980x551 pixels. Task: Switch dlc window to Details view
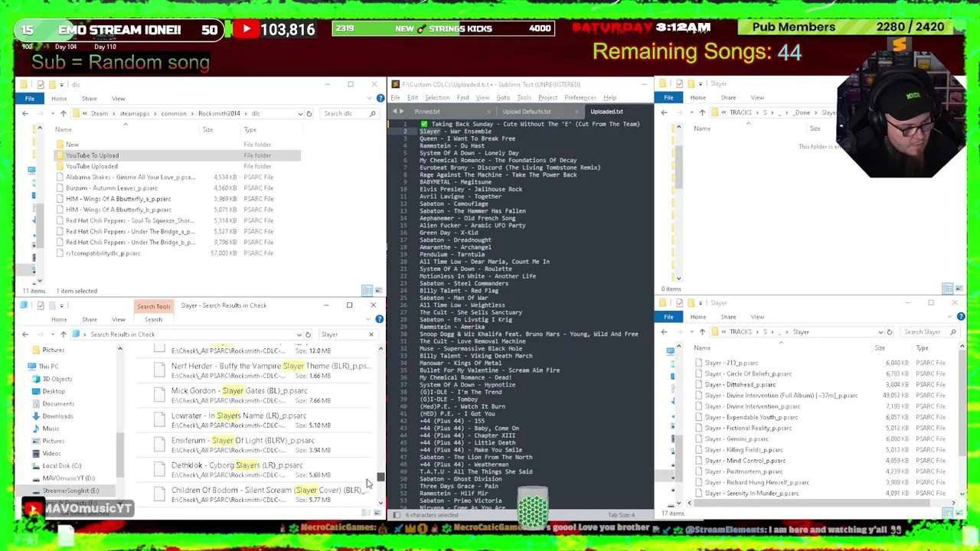(x=367, y=291)
